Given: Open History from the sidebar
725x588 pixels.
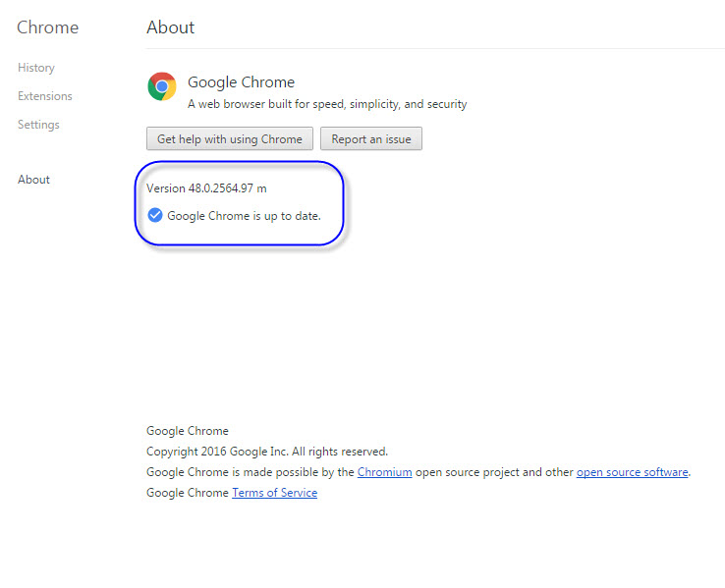Looking at the screenshot, I should (36, 68).
